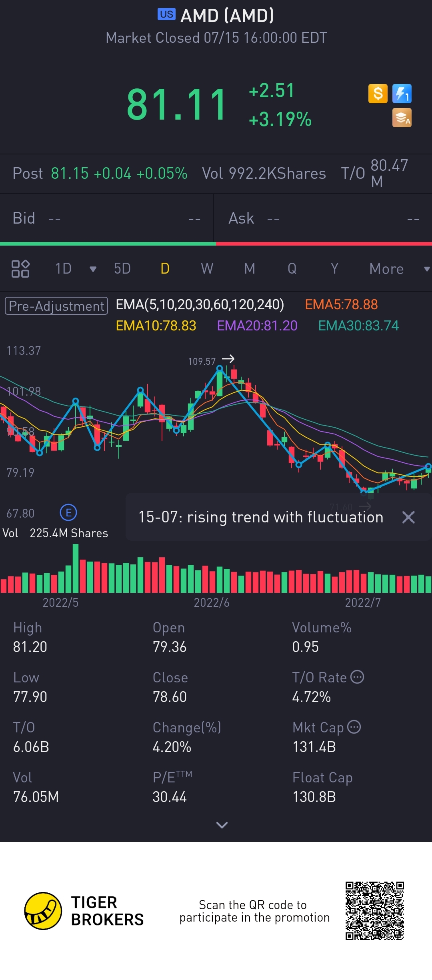The width and height of the screenshot is (432, 980).
Task: Tap the Tiger Brokers logo
Action: [x=84, y=911]
